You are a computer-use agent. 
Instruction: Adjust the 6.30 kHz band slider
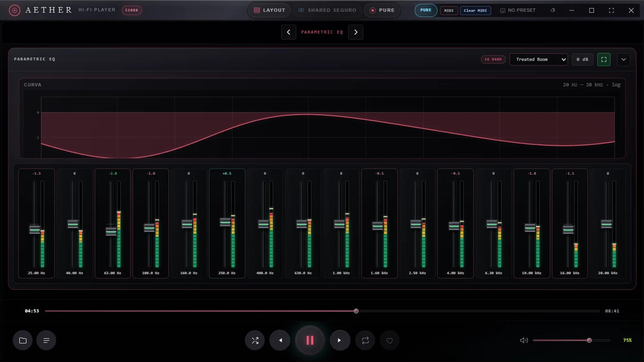pyautogui.click(x=492, y=225)
